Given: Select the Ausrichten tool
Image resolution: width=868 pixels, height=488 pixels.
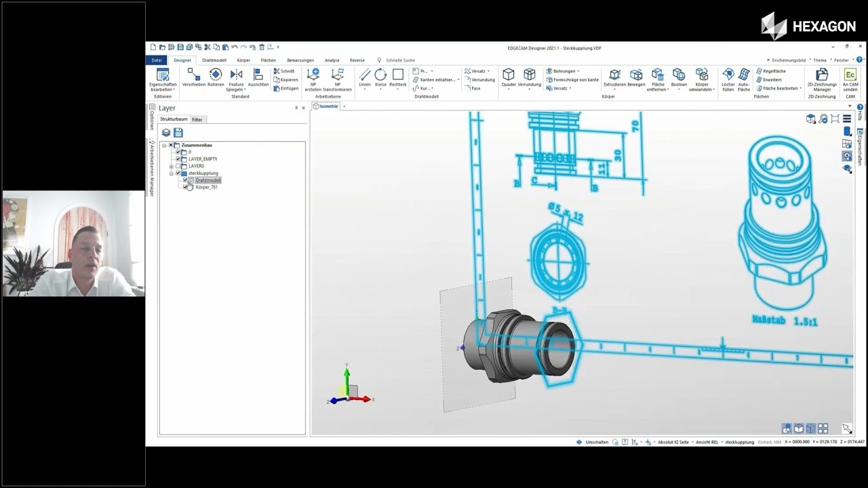Looking at the screenshot, I should coord(258,77).
